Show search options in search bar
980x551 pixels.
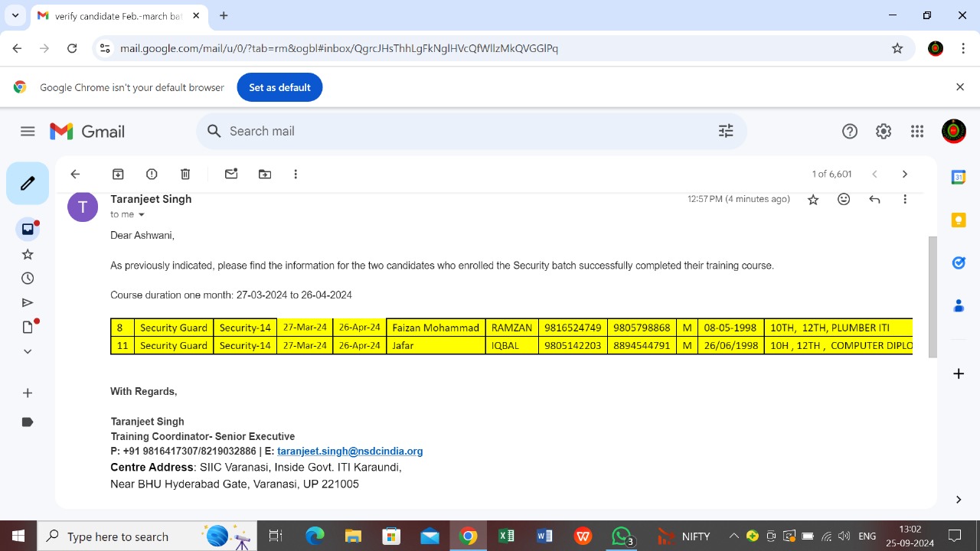(726, 132)
